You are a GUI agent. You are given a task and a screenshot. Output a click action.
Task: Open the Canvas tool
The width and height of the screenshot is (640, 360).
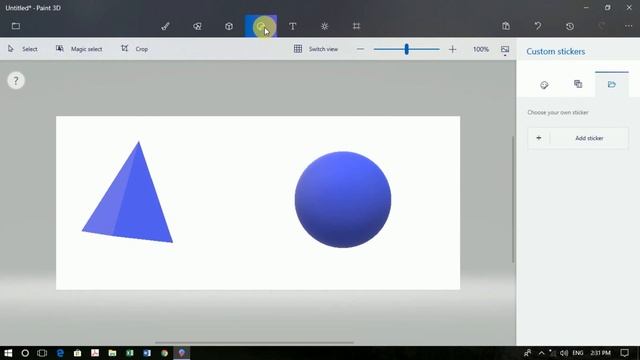[356, 26]
